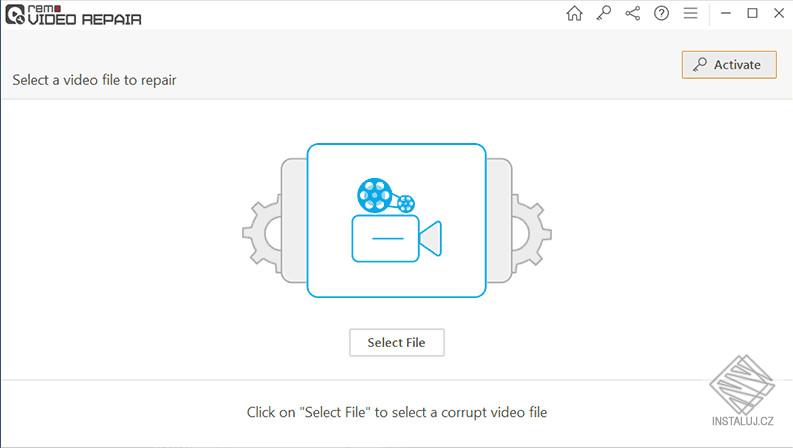The width and height of the screenshot is (793, 448).
Task: Expand the hamburger menu
Action: (x=690, y=14)
